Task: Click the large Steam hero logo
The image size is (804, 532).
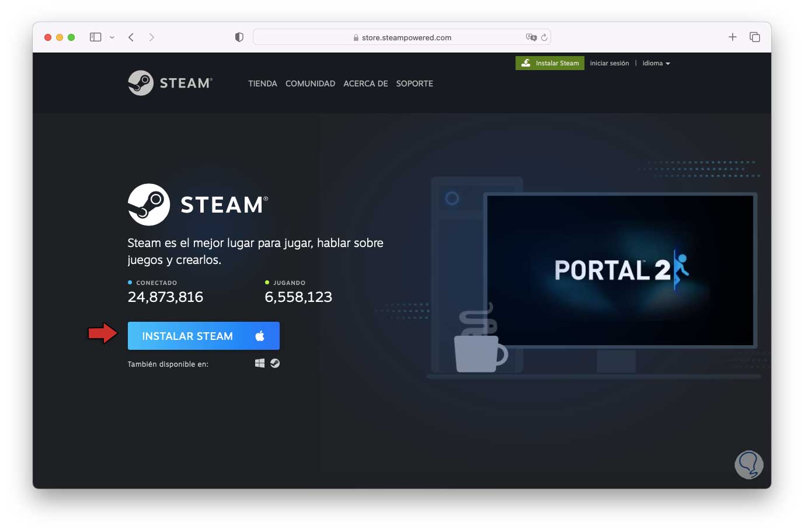Action: tap(198, 204)
